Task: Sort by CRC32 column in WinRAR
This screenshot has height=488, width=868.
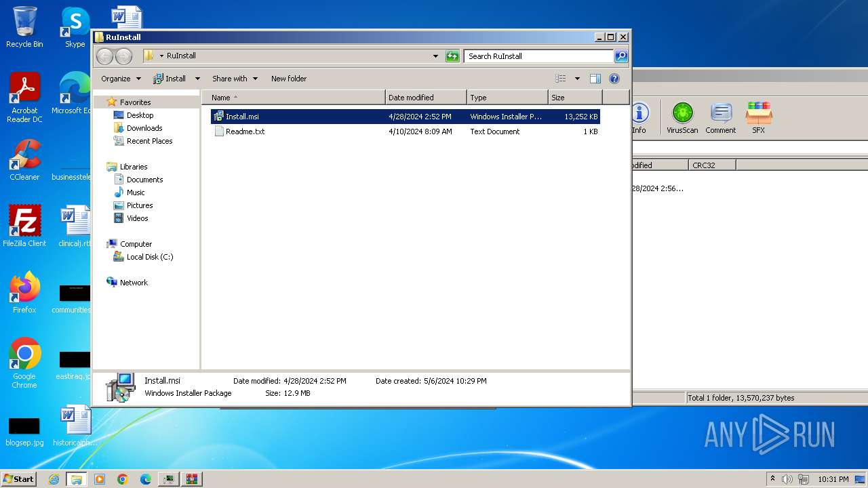Action: (711, 165)
